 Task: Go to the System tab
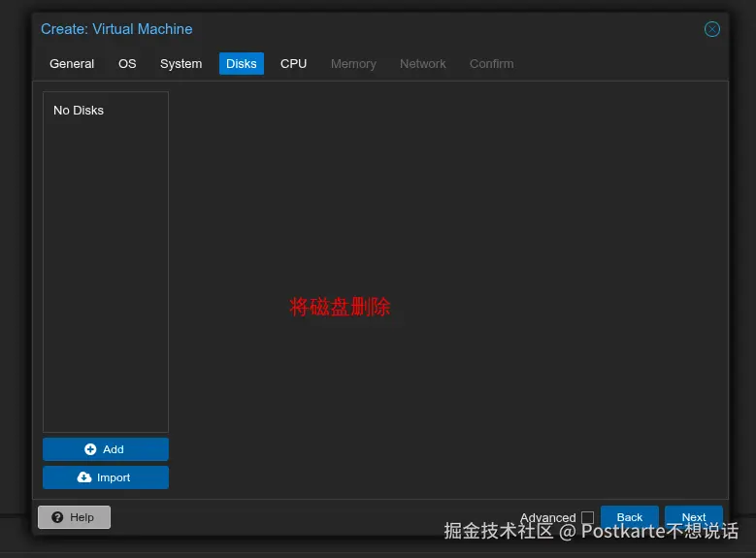tap(181, 64)
